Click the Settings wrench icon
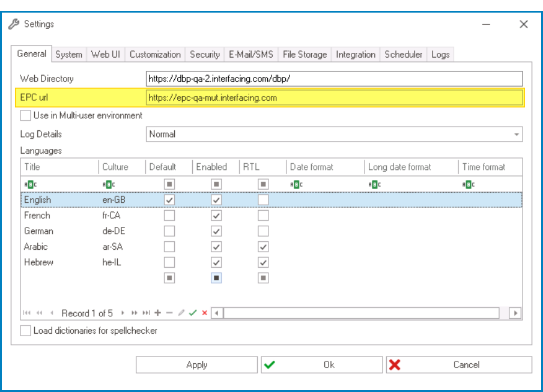543x392 pixels. pyautogui.click(x=14, y=24)
